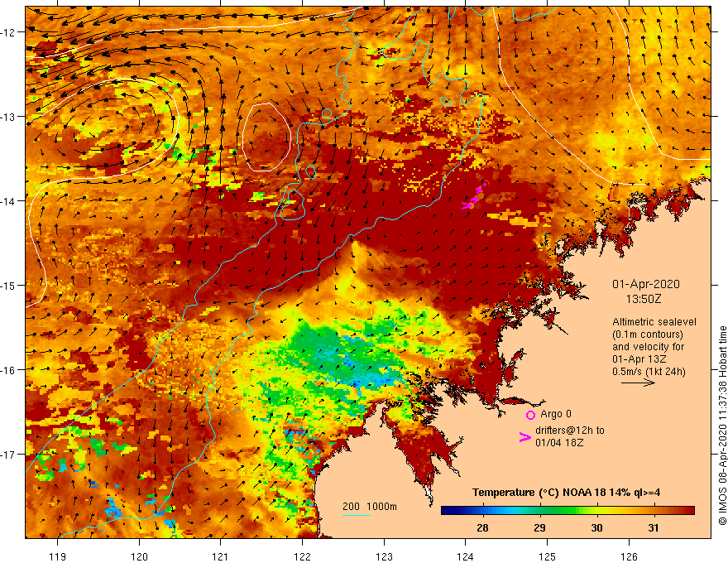
Task: Click the 0.5m/s velocity reference arrow
Action: tap(639, 383)
